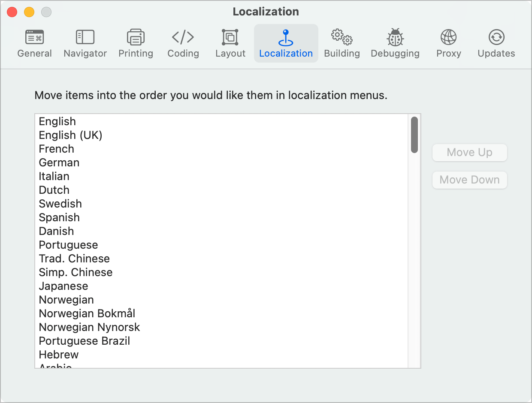This screenshot has height=403, width=532.
Task: Open the General preferences pane icon
Action: click(x=34, y=38)
